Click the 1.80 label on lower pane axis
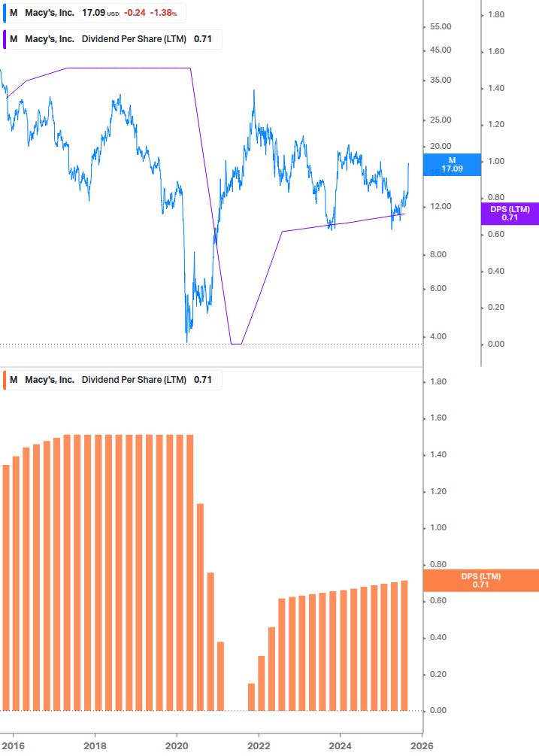539x756 pixels. pyautogui.click(x=438, y=382)
